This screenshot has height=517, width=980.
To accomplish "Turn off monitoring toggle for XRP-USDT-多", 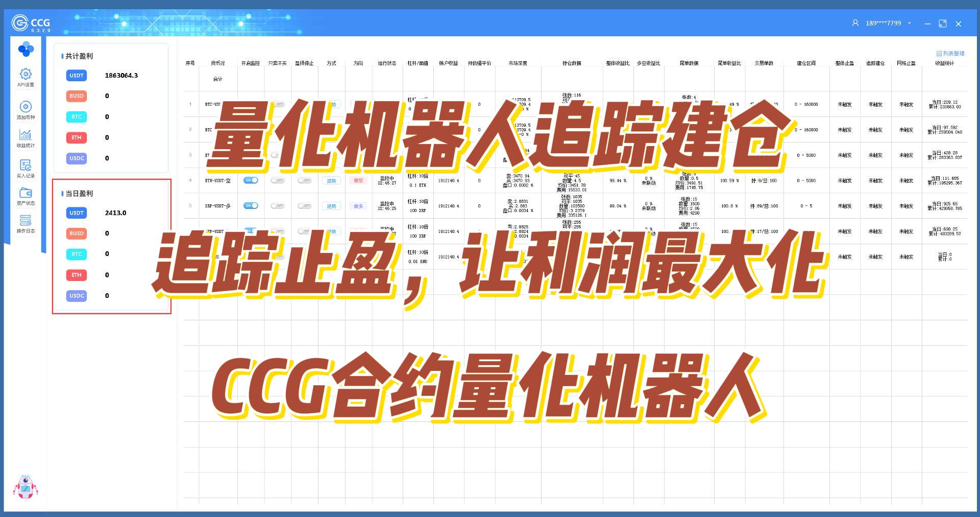I will click(251, 206).
